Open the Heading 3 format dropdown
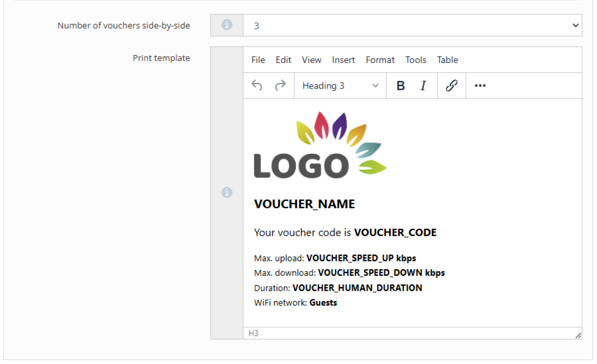The width and height of the screenshot is (597, 364). tap(340, 86)
